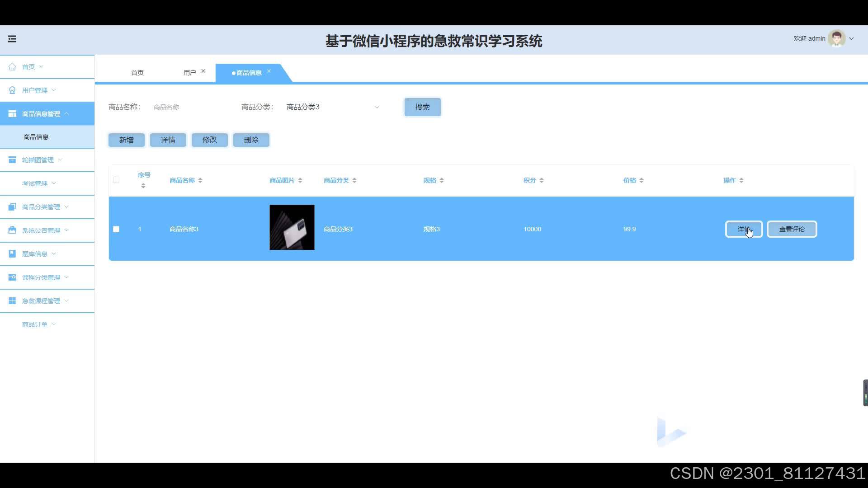This screenshot has width=868, height=488.
Task: Switch to the 首页 tab
Action: 137,73
